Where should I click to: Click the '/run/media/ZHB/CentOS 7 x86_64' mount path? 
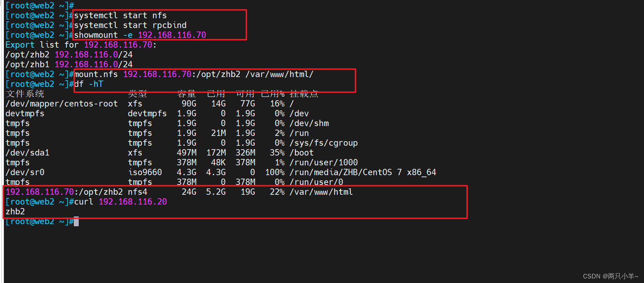tap(363, 172)
